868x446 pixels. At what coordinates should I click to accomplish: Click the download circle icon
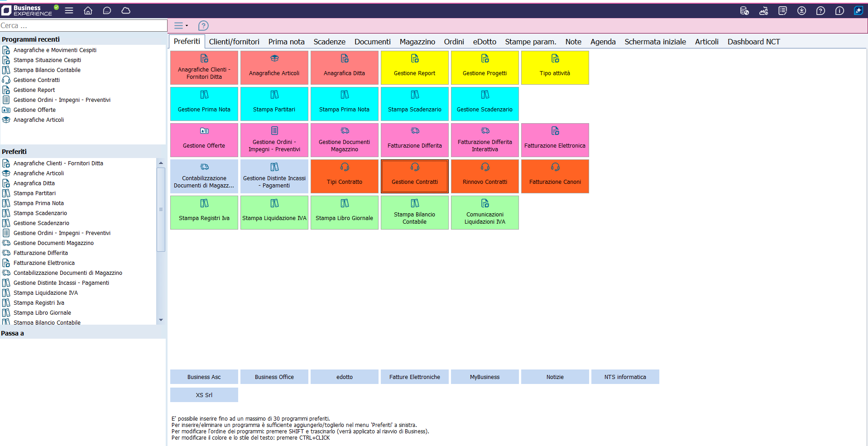point(801,11)
